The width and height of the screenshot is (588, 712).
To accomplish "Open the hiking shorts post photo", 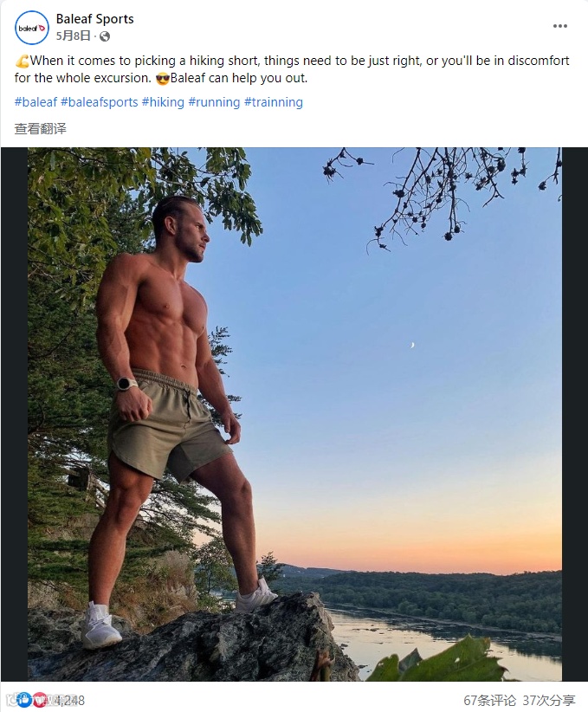I will [x=294, y=414].
